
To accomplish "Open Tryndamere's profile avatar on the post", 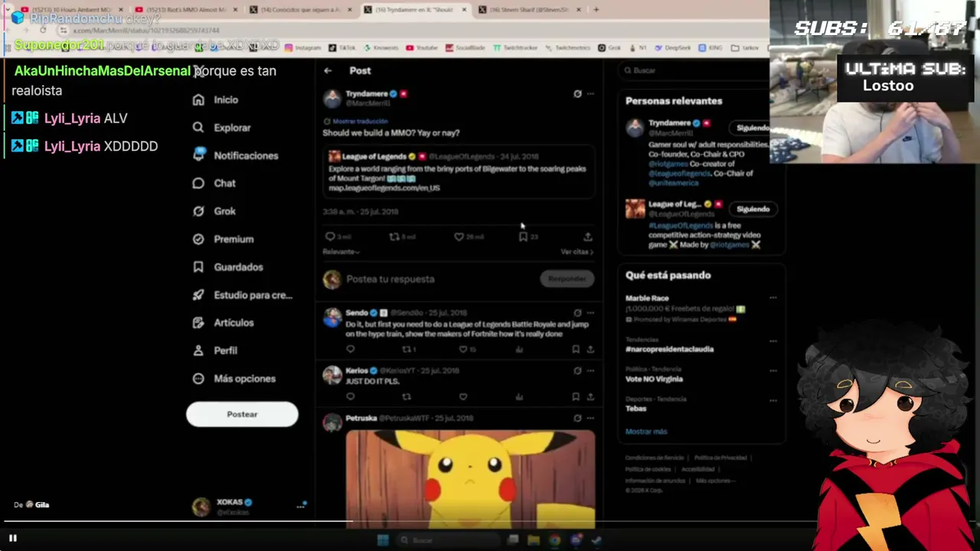I will (x=332, y=98).
